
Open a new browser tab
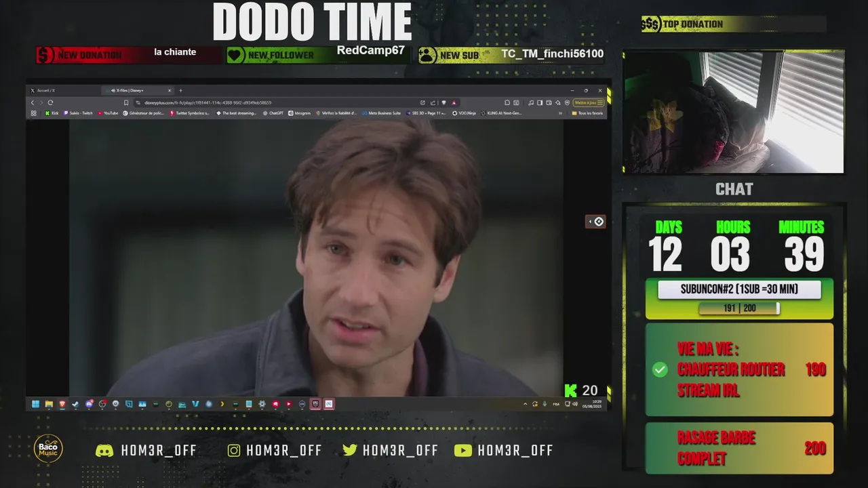click(x=180, y=90)
